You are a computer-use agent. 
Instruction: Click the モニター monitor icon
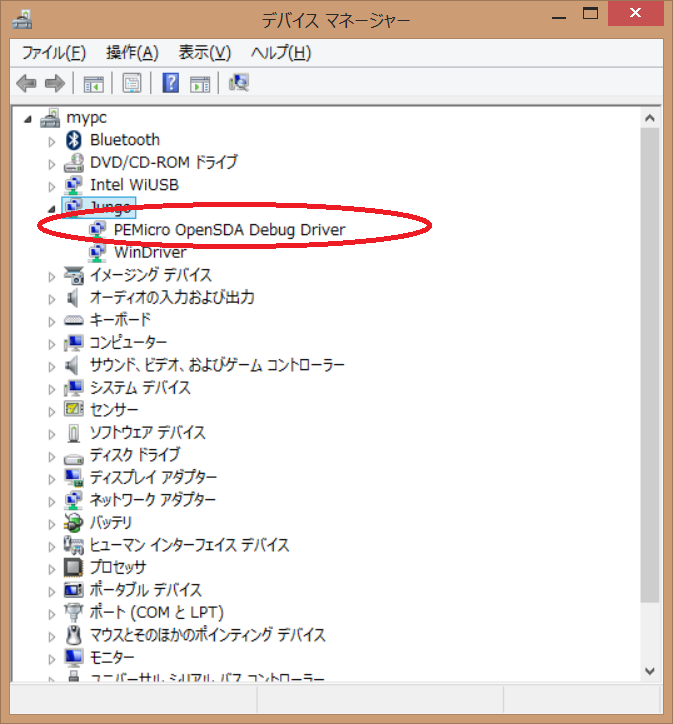(x=74, y=658)
